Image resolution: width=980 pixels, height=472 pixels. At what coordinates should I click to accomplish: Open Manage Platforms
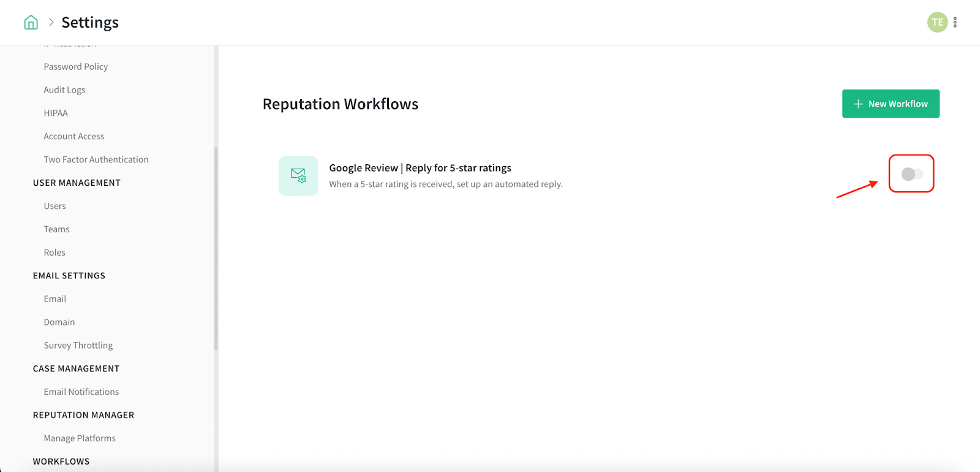[x=80, y=439]
